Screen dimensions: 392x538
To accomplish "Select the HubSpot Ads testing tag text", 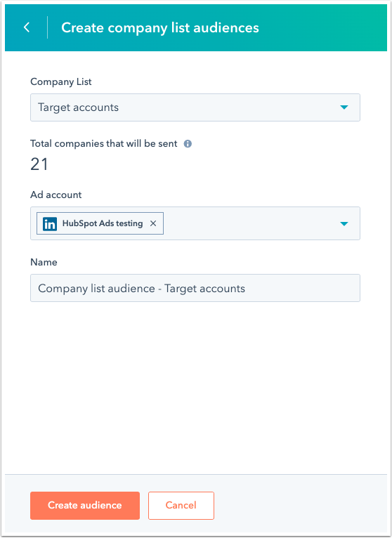I will (x=103, y=223).
